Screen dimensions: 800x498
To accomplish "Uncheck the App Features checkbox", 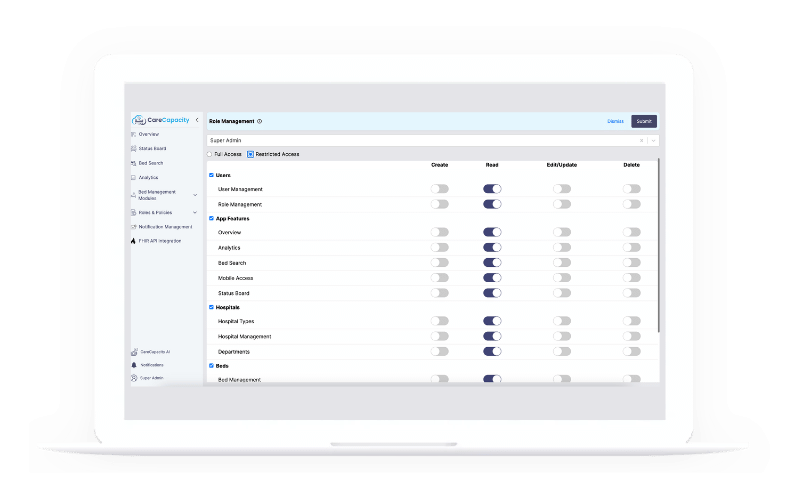I will (211, 218).
